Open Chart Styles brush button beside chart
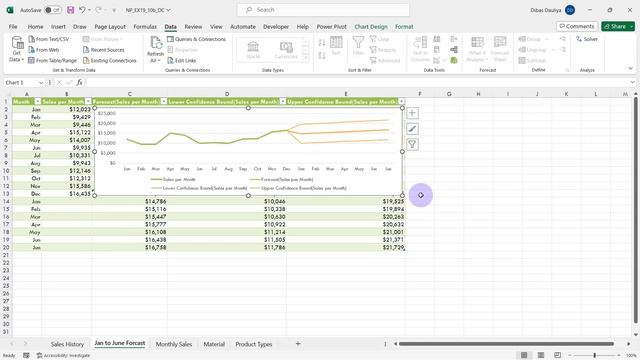Screen dimensions: 640x360 (412, 129)
